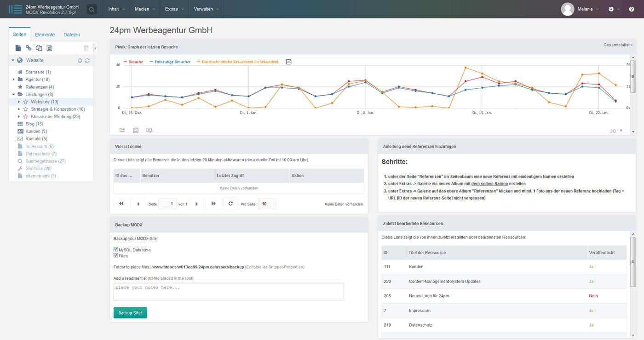Toggle the MySQL Database checkbox

tap(116, 249)
